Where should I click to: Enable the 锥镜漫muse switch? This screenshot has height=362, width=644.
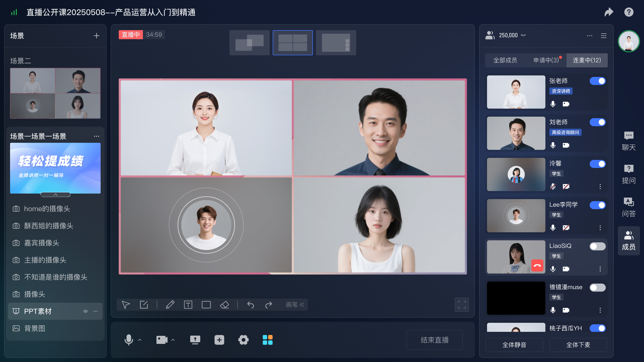tap(598, 288)
